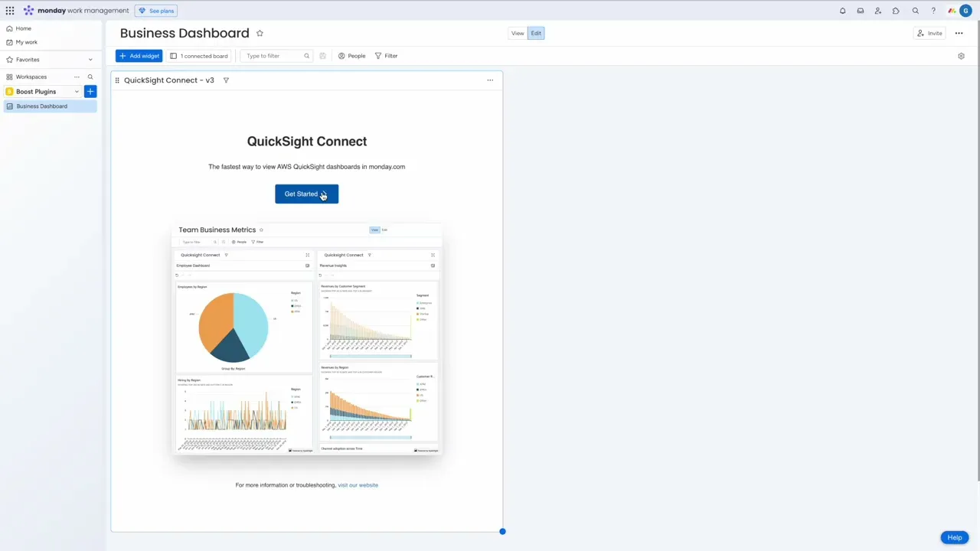
Task: Open the QuickSight widget three-dot menu
Action: [x=490, y=80]
